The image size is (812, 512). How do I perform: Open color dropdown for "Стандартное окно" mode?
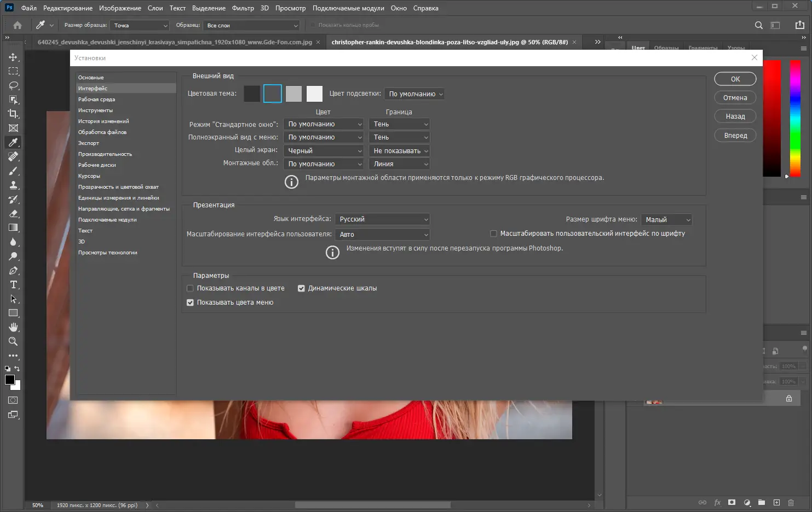(x=323, y=124)
